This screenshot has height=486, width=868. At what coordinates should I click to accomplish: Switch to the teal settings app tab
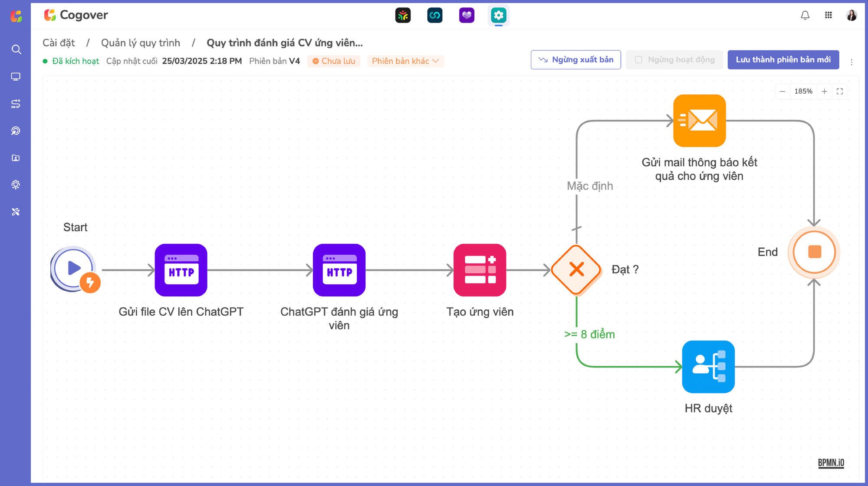[498, 16]
